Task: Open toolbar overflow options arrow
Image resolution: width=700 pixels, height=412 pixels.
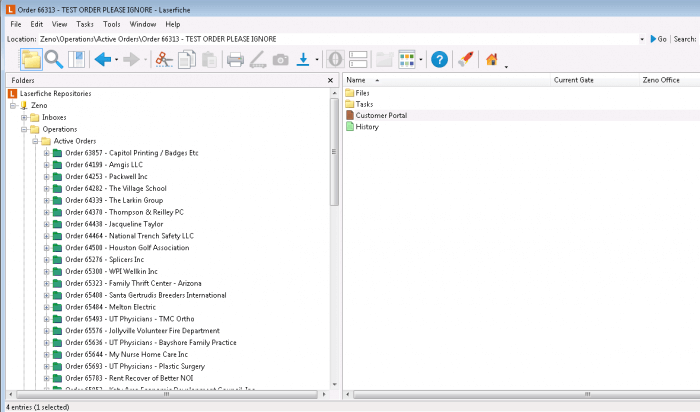Action: (x=506, y=67)
